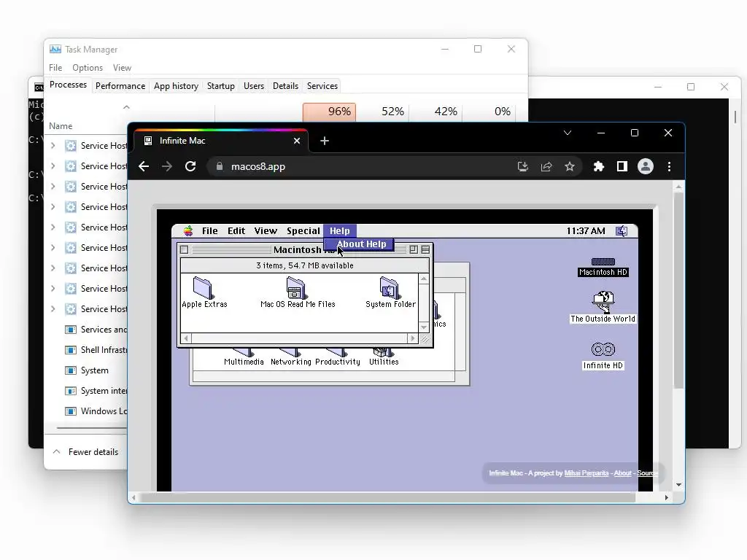747x560 pixels.
Task: Click the Macintosh HD window collapse box
Action: coord(425,249)
